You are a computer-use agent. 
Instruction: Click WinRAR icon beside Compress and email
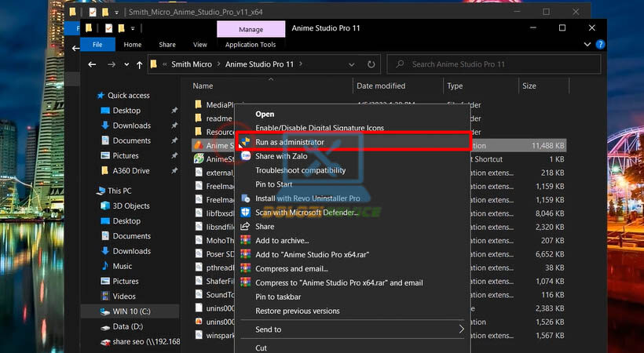pyautogui.click(x=246, y=269)
